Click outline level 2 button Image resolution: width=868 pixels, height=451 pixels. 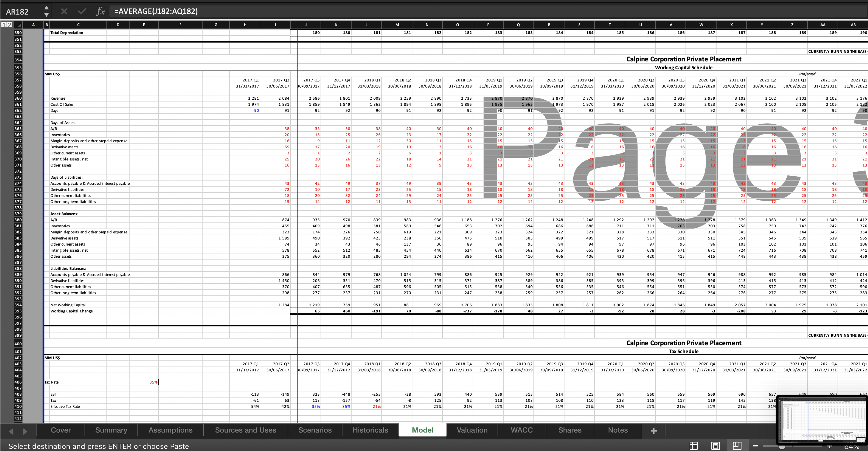[x=9, y=25]
